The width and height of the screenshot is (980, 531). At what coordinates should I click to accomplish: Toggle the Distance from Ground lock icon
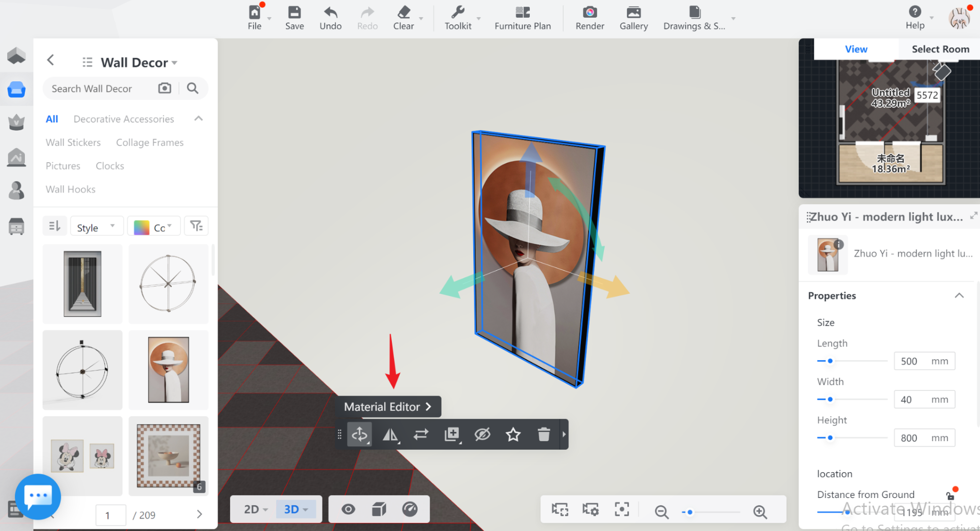click(x=950, y=496)
